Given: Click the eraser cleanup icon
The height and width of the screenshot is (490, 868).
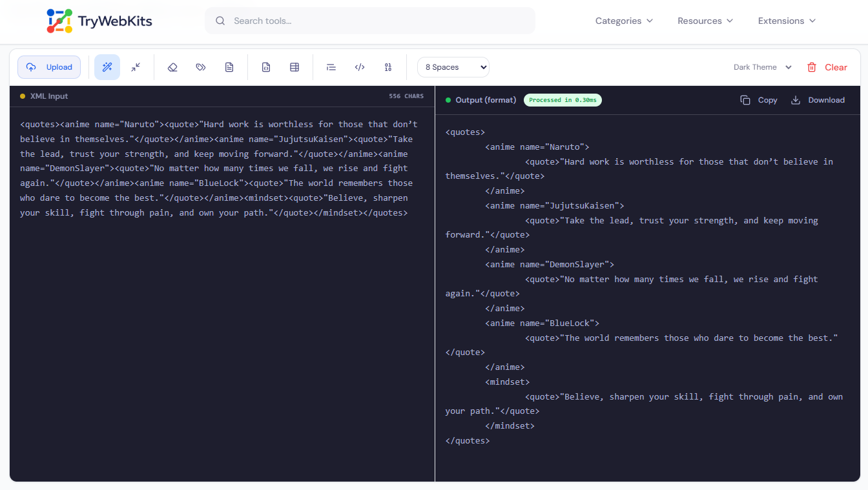Looking at the screenshot, I should click(172, 66).
